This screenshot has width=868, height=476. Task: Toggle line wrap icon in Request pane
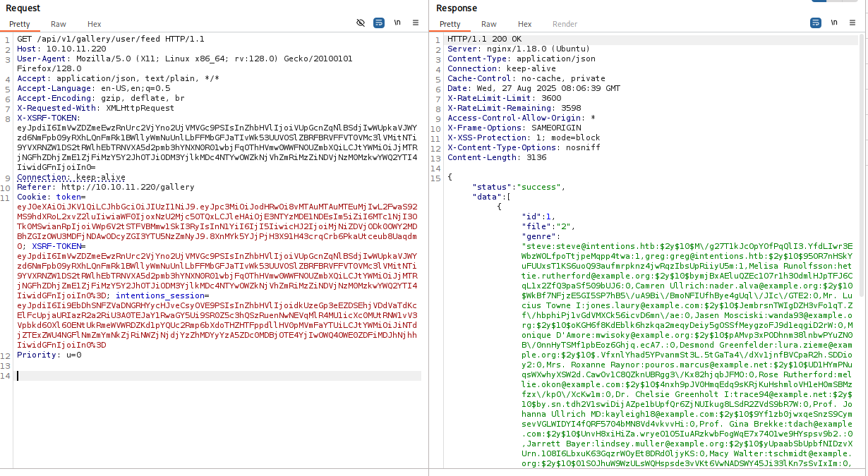click(x=379, y=23)
